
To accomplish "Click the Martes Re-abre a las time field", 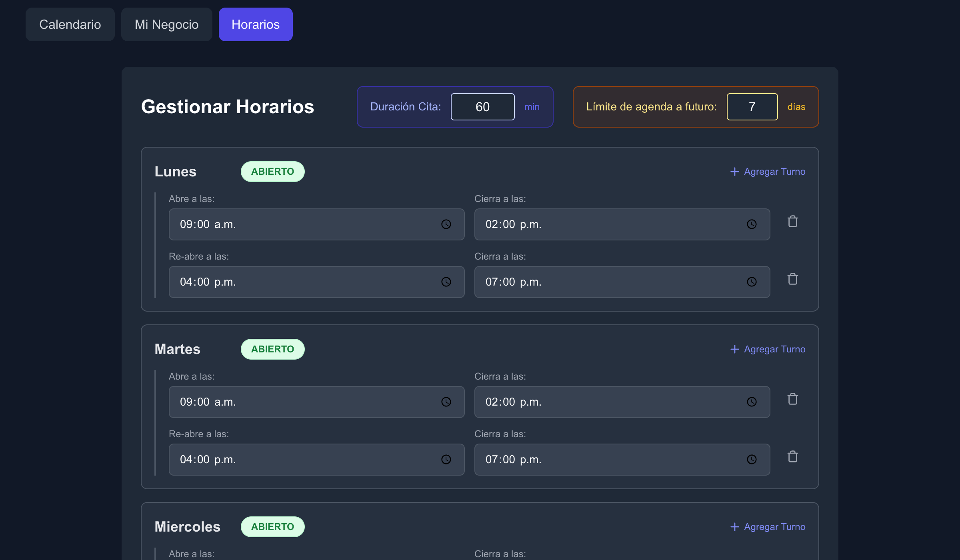I will click(316, 460).
